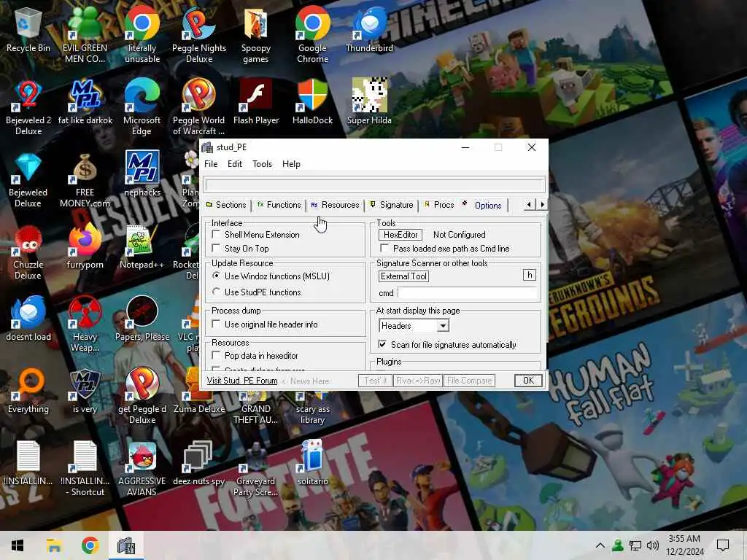Launch Heavy Weapon desktop shortcut

click(x=85, y=324)
